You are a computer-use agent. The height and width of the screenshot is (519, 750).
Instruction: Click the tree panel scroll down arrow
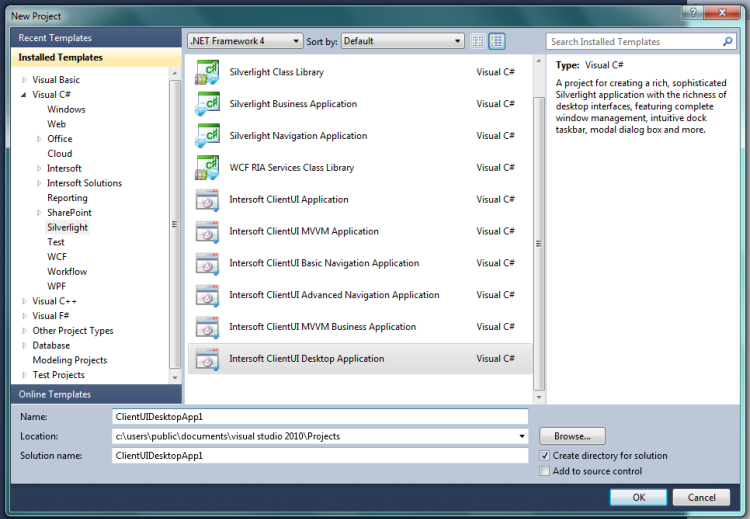(x=175, y=377)
